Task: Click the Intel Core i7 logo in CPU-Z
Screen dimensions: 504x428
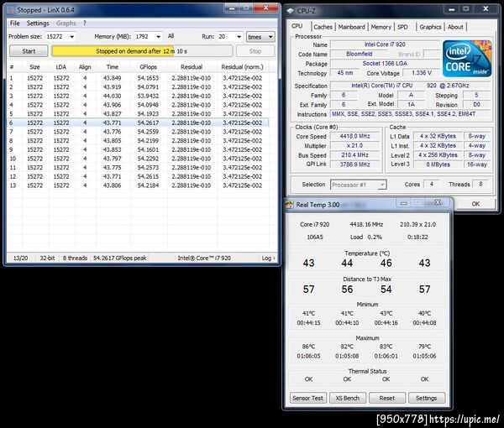Action: [467, 59]
